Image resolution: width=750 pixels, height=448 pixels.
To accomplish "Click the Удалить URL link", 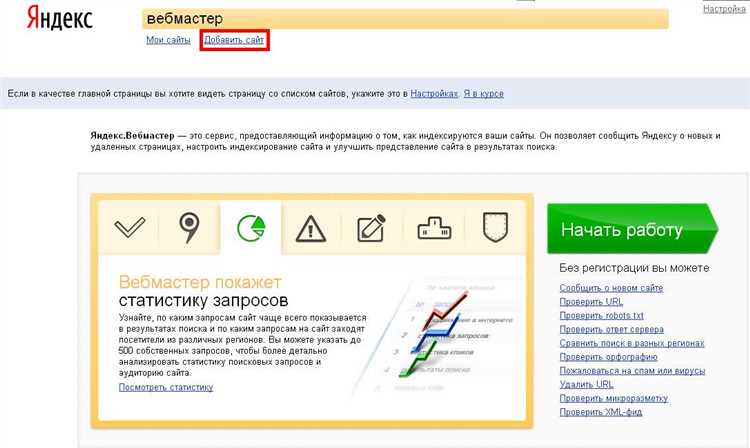I will pyautogui.click(x=586, y=384).
